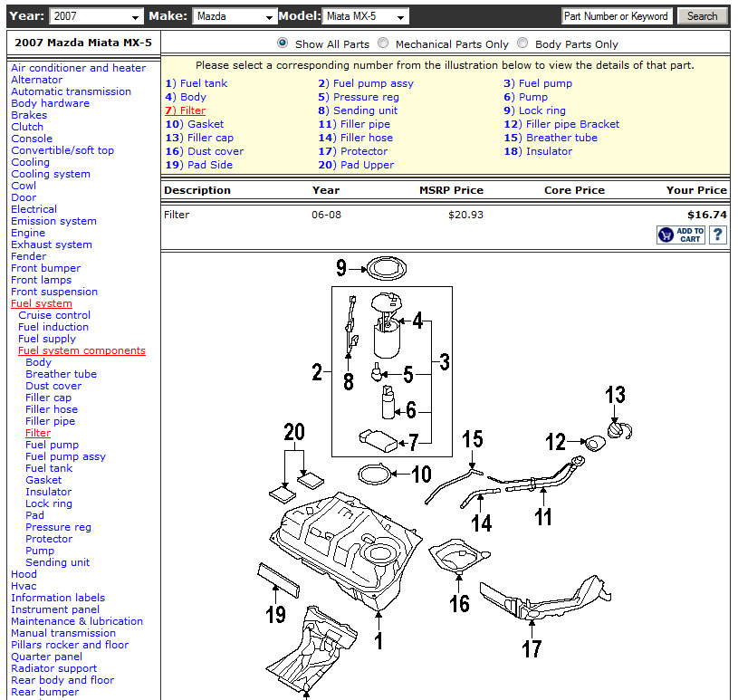
Task: Click the $16.74 Your Price value
Action: [707, 215]
